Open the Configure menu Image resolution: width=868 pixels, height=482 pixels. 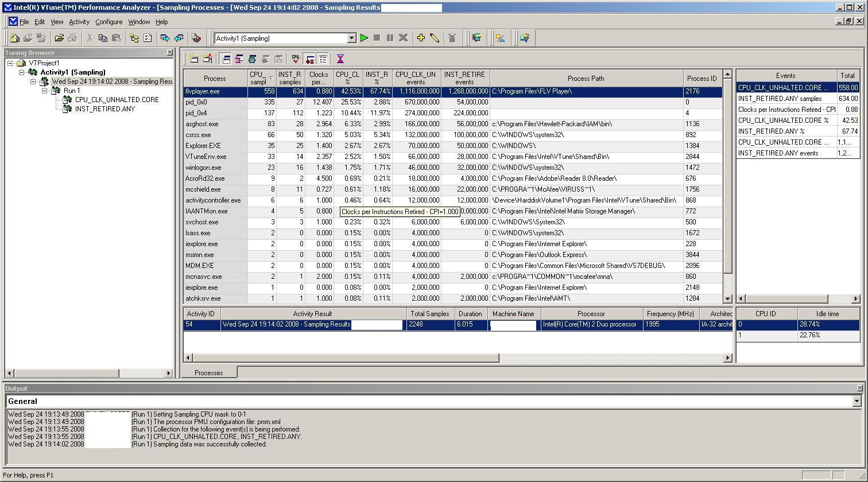pos(109,22)
